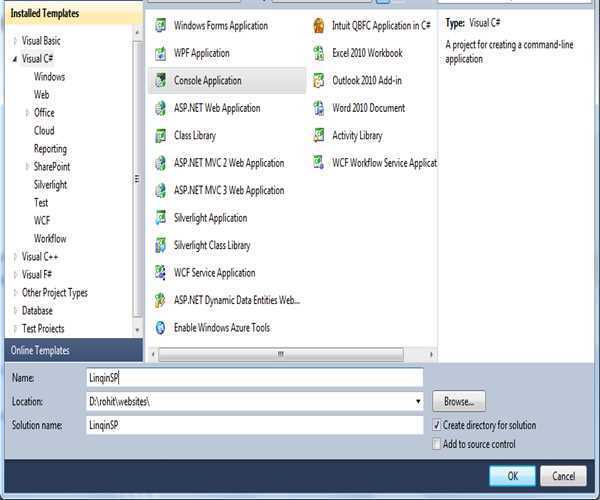Click the Cancel button
This screenshot has width=600, height=500.
pos(563,476)
